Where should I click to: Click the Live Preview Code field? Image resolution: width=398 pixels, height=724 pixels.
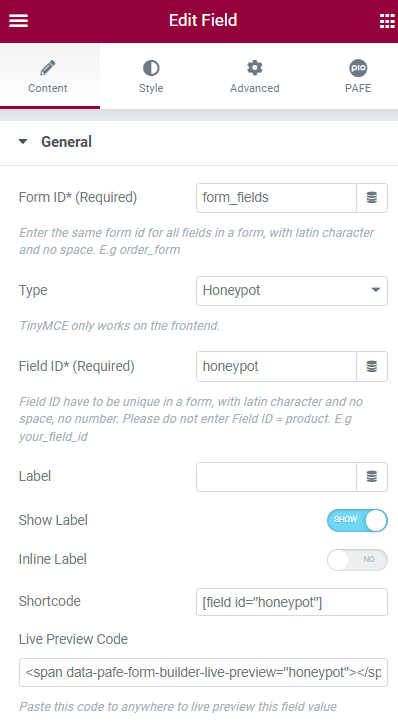tap(203, 673)
